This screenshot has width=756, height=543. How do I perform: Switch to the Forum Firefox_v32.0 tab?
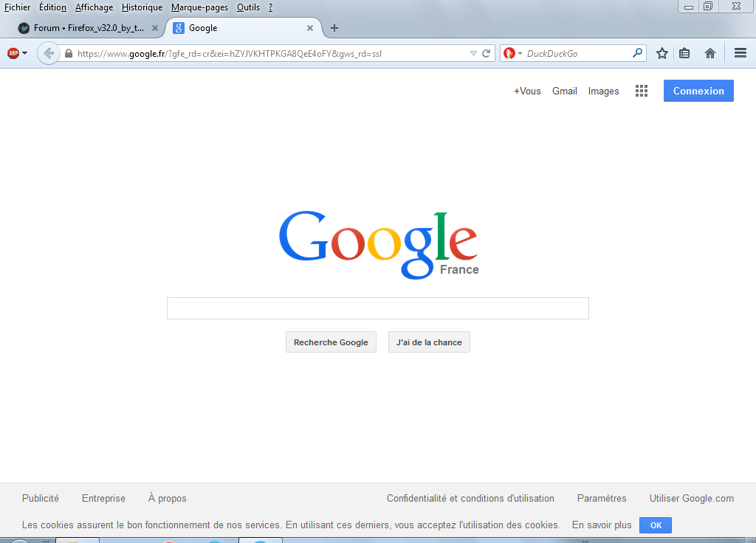pos(89,28)
